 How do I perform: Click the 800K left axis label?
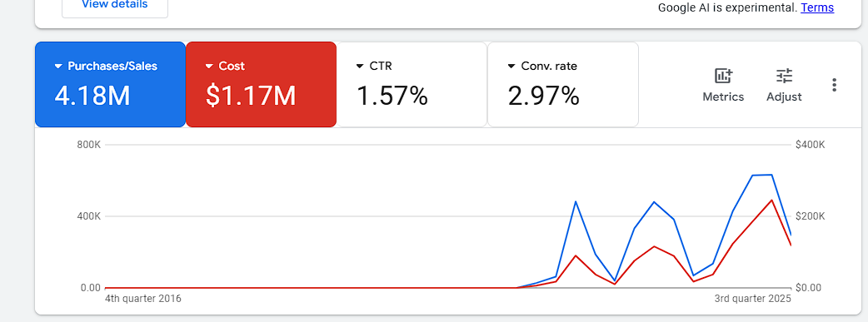(x=89, y=145)
